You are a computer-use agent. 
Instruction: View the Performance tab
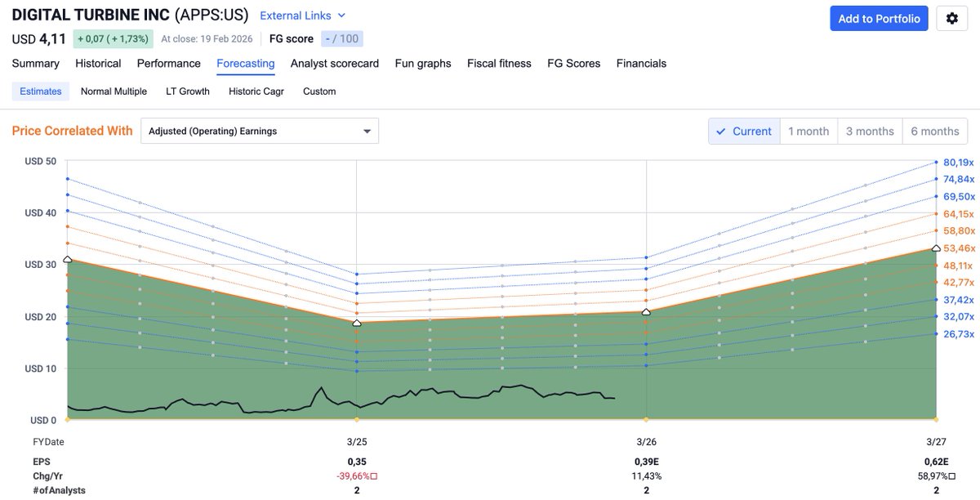[168, 63]
